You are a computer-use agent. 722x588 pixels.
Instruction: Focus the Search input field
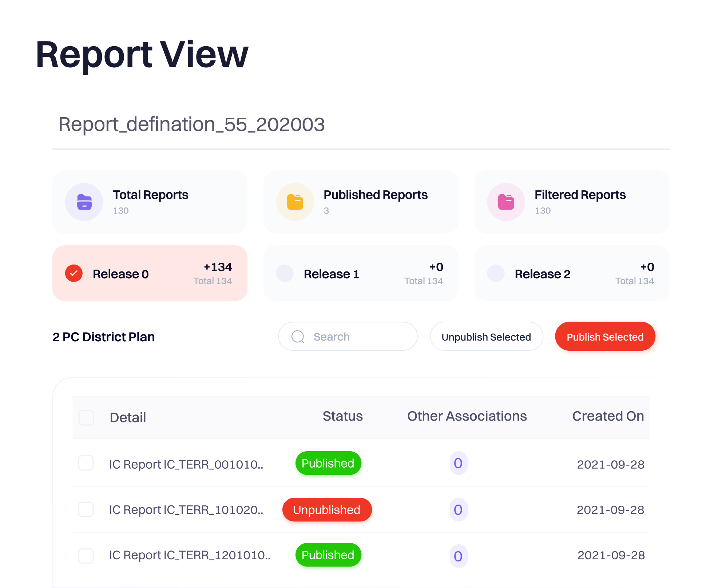click(357, 337)
